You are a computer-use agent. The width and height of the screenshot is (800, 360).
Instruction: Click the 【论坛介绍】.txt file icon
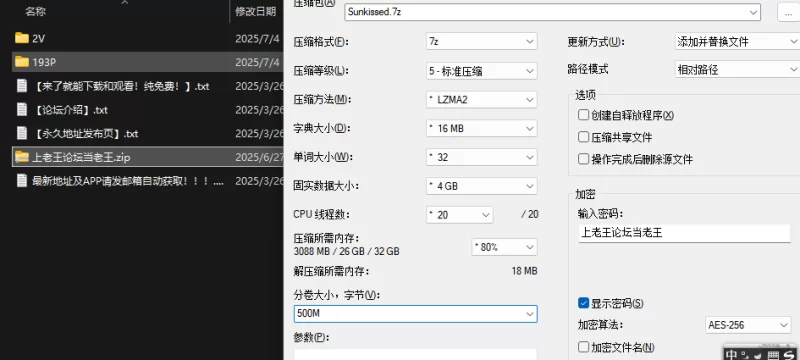(22, 110)
